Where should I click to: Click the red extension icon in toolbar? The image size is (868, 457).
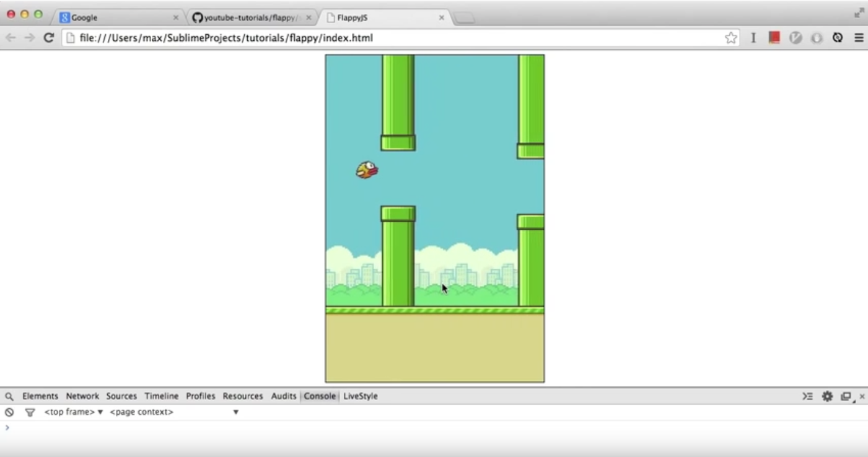pyautogui.click(x=774, y=38)
